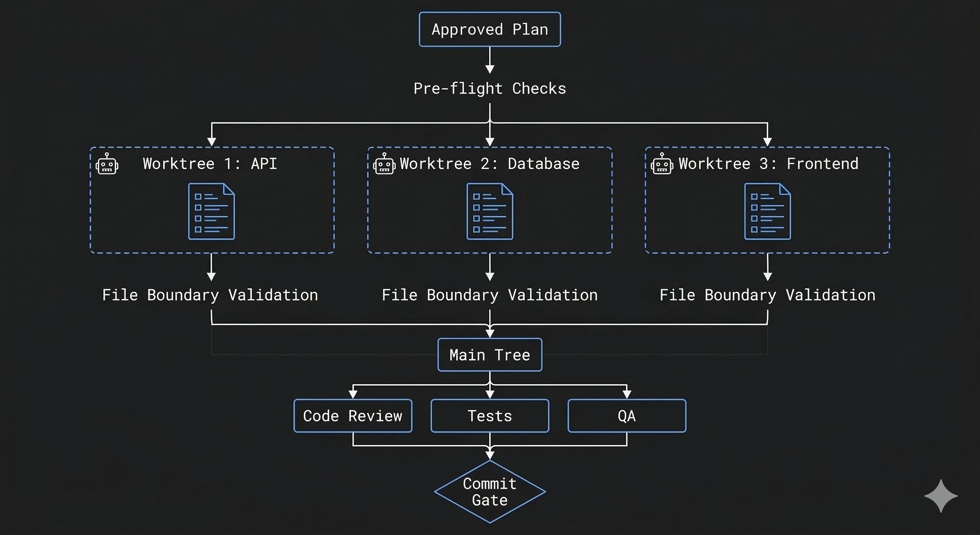The image size is (980, 535).
Task: Select the Pre-flight Checks label
Action: [x=490, y=88]
